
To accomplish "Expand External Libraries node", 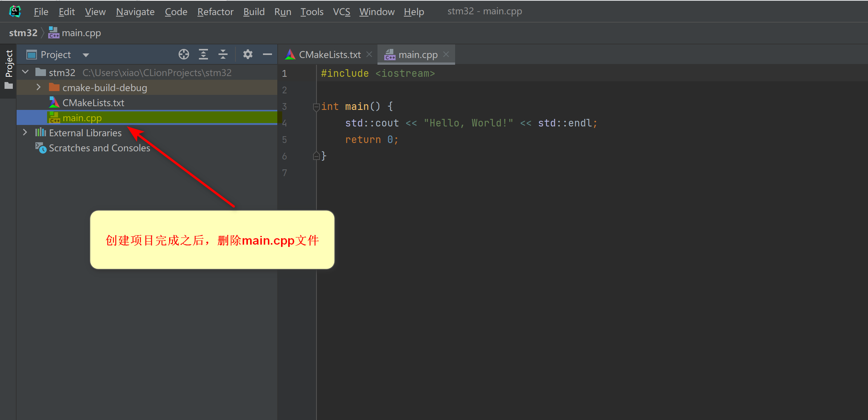I will click(25, 132).
